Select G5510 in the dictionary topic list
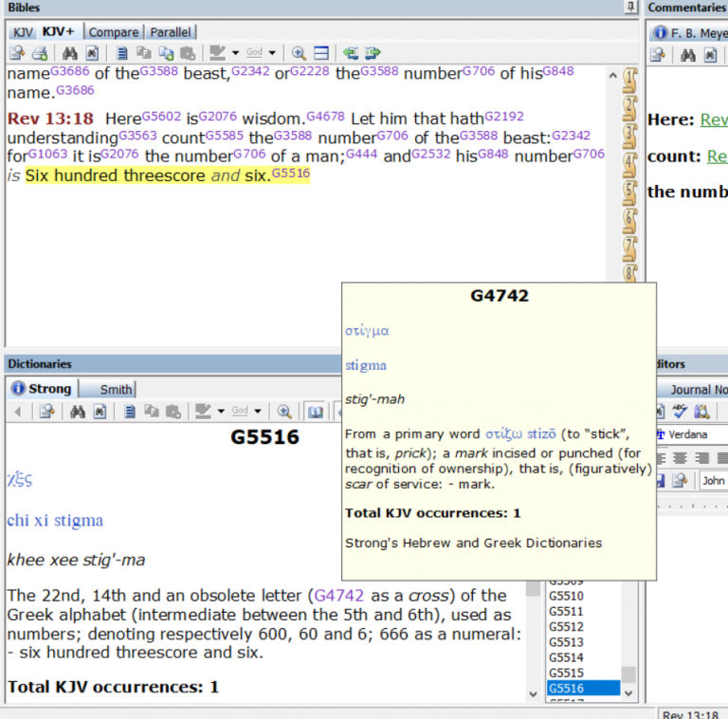728x719 pixels. (x=566, y=596)
